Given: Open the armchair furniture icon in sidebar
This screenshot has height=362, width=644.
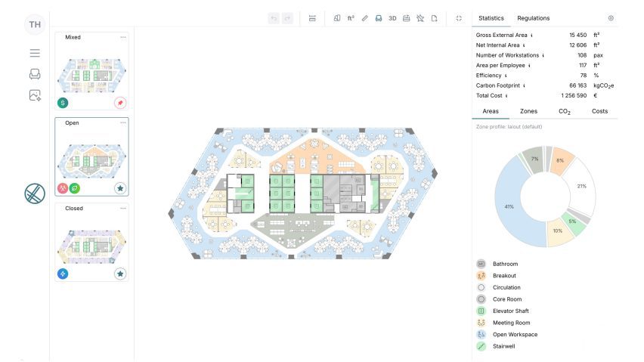Looking at the screenshot, I should click(35, 74).
